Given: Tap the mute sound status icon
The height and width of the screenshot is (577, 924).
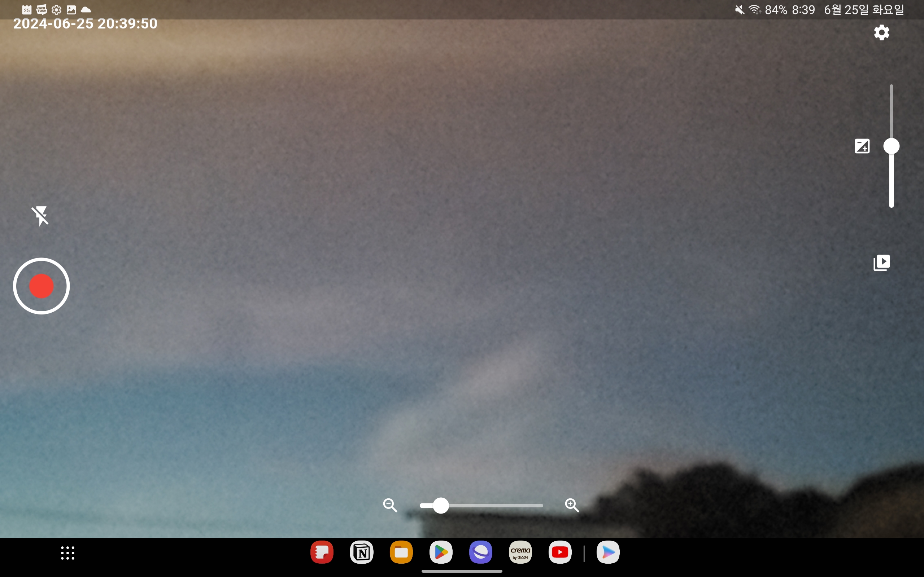Looking at the screenshot, I should (x=739, y=9).
